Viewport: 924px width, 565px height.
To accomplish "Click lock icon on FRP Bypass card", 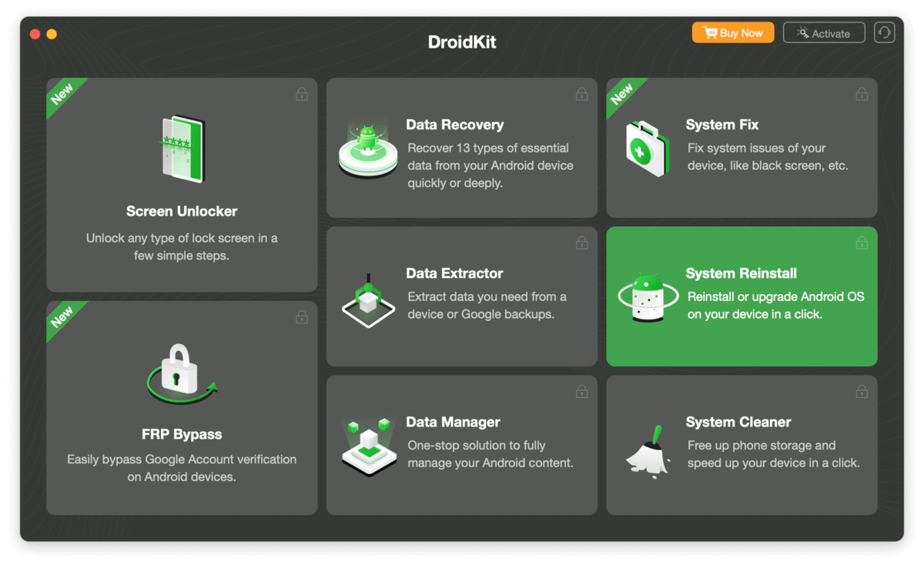I will (x=302, y=316).
